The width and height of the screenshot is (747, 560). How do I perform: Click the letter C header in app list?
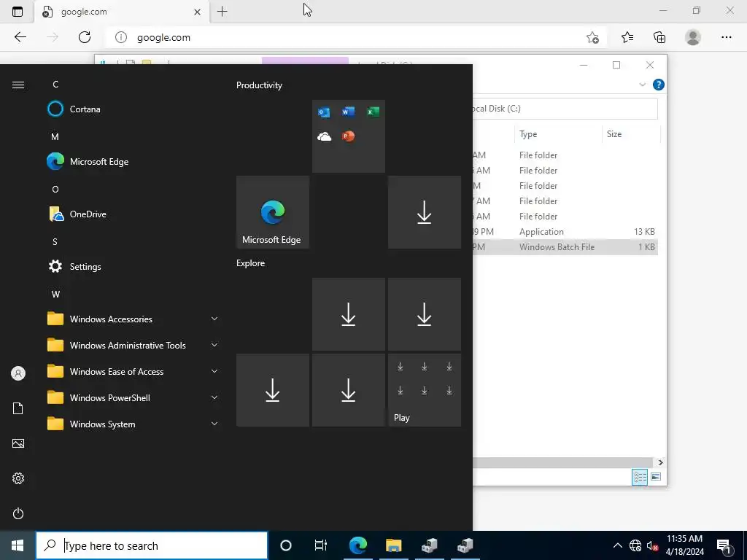(55, 85)
